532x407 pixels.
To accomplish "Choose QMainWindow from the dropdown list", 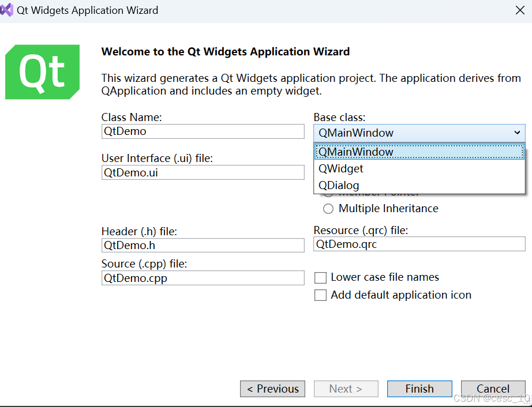I will (419, 152).
